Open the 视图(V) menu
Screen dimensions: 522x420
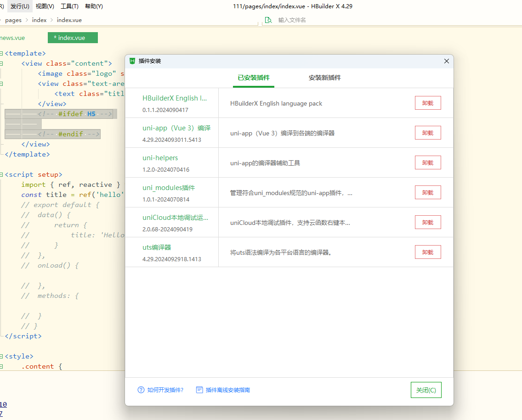(45, 6)
